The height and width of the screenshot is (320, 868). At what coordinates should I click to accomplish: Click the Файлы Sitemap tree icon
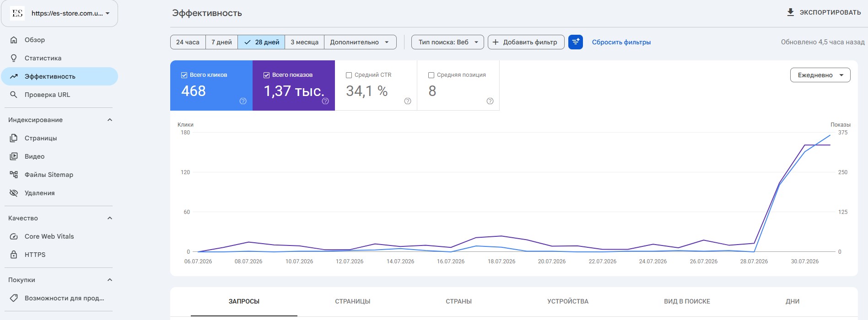[x=14, y=175]
